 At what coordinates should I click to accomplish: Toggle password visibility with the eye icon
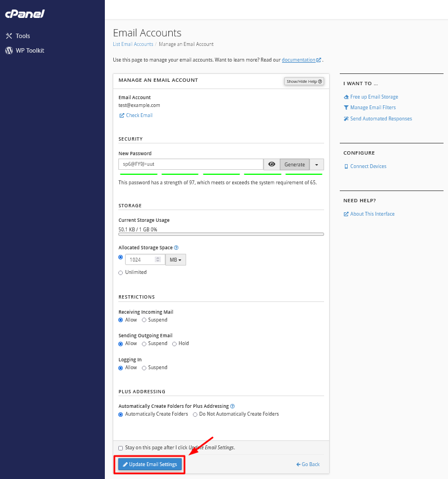pos(271,164)
